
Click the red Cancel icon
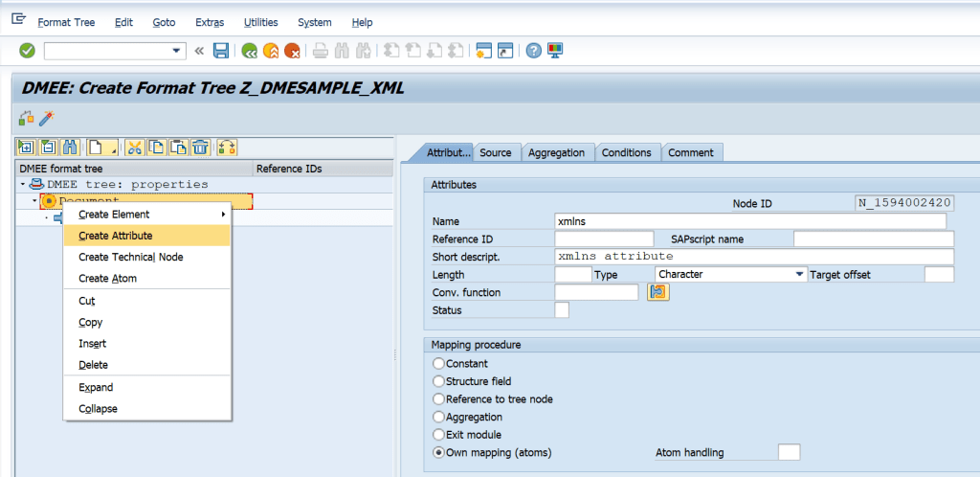pos(292,51)
